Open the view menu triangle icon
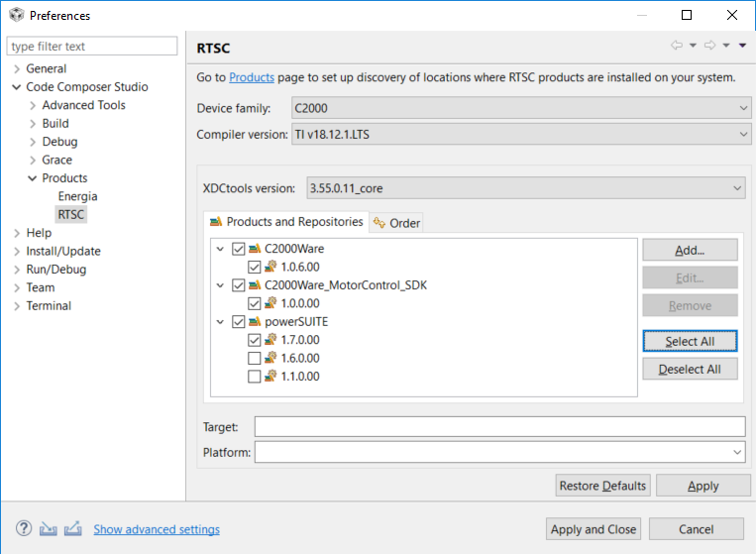The height and width of the screenshot is (554, 756). coord(742,46)
